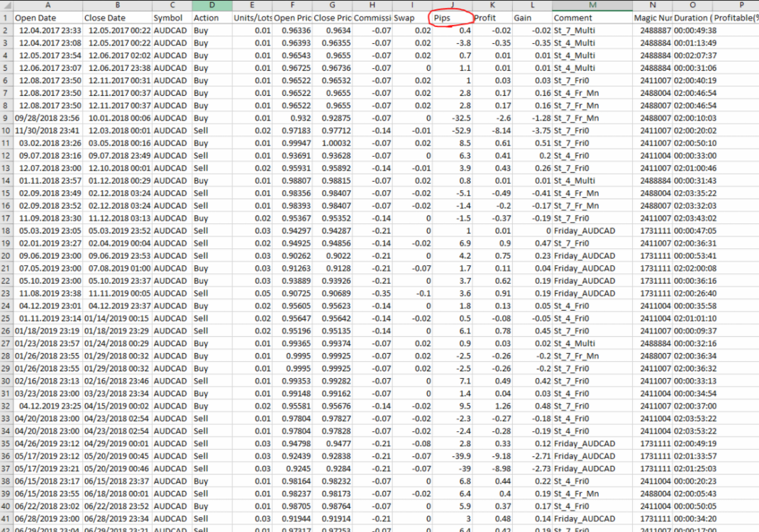Select column D header

click(x=211, y=6)
